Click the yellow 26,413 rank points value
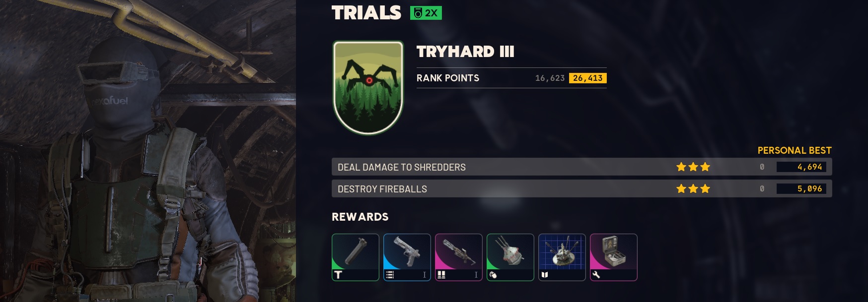Image resolution: width=868 pixels, height=302 pixels. click(x=588, y=78)
